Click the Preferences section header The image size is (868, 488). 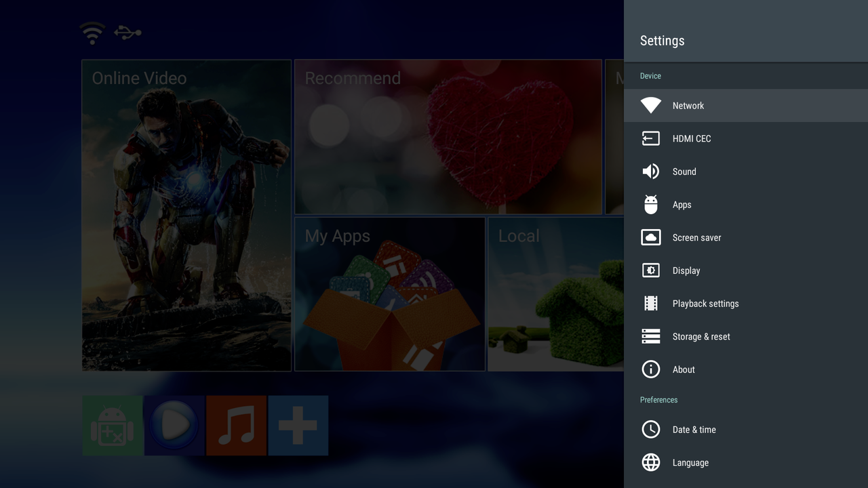coord(659,400)
